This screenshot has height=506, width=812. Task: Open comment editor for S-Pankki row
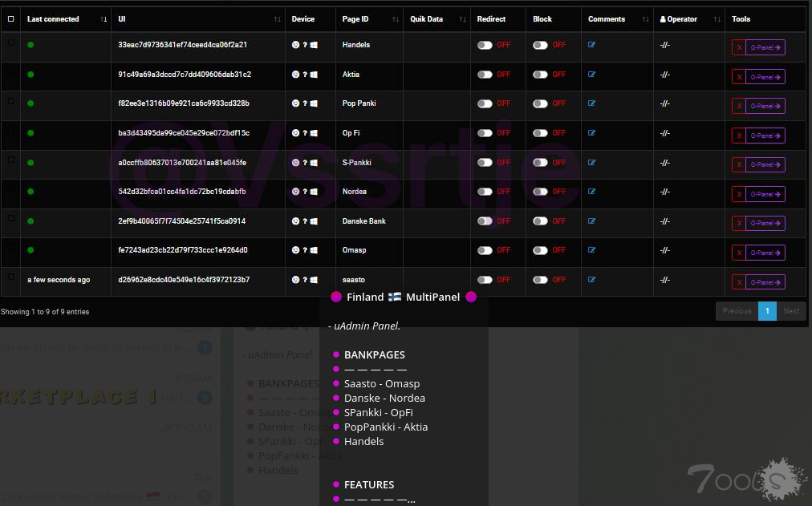coord(591,163)
